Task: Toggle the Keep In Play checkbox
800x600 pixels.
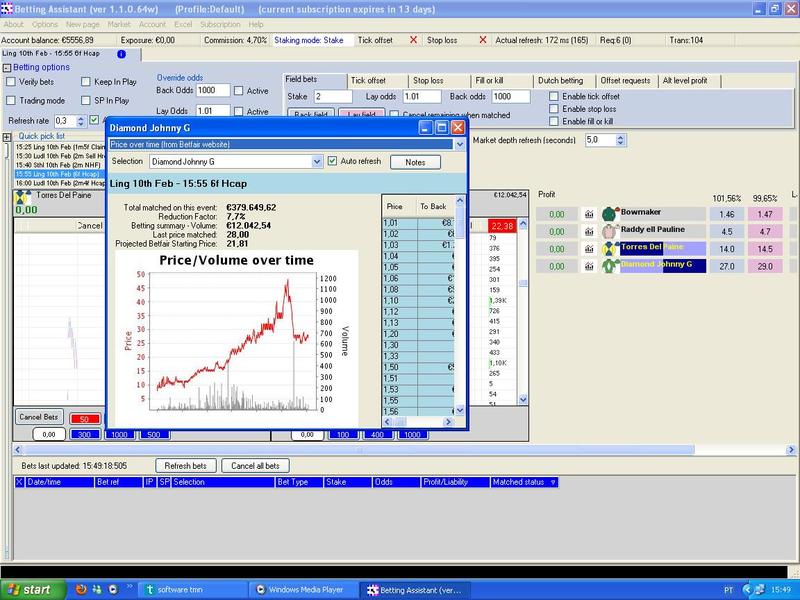Action: tap(86, 82)
